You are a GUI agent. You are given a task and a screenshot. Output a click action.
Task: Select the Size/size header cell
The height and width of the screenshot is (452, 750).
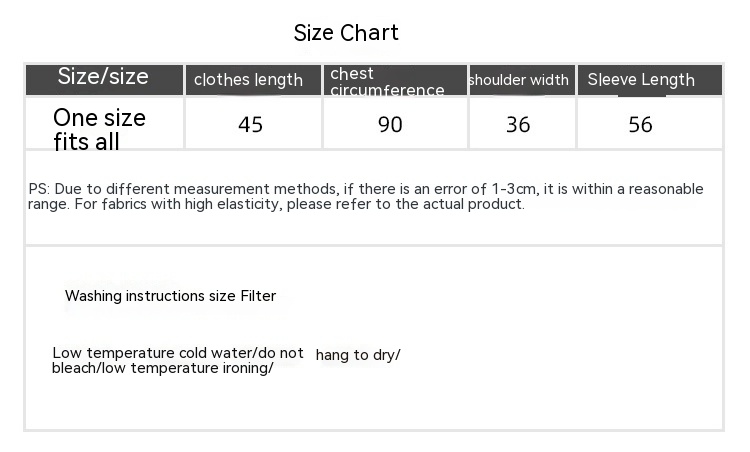click(103, 77)
